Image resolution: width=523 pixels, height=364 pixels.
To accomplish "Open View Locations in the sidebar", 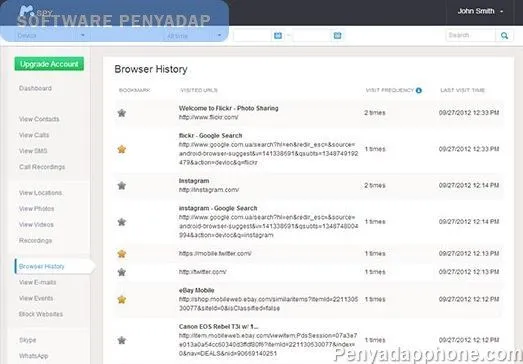I will click(40, 193).
